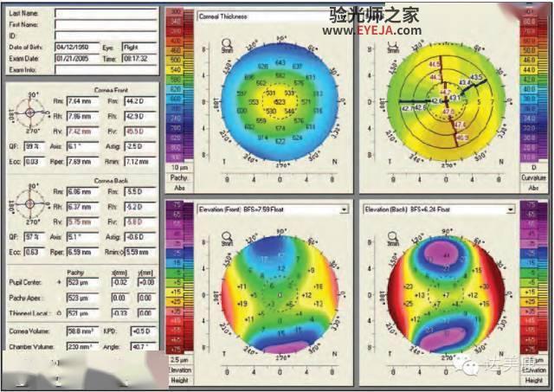Click the Thinnest Location circle marker icon
Screen dimensions: 554x392
tap(59, 313)
